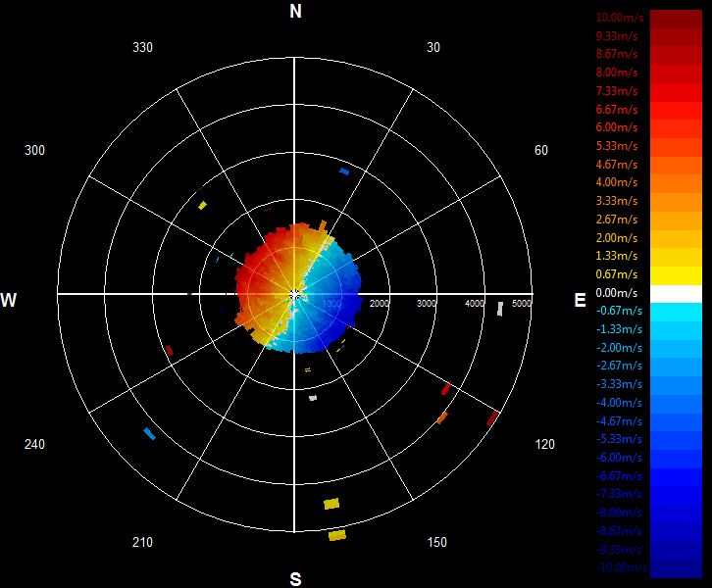Image resolution: width=712 pixels, height=588 pixels.
Task: Click the 1.33m/s legend label
Action: [x=617, y=256]
